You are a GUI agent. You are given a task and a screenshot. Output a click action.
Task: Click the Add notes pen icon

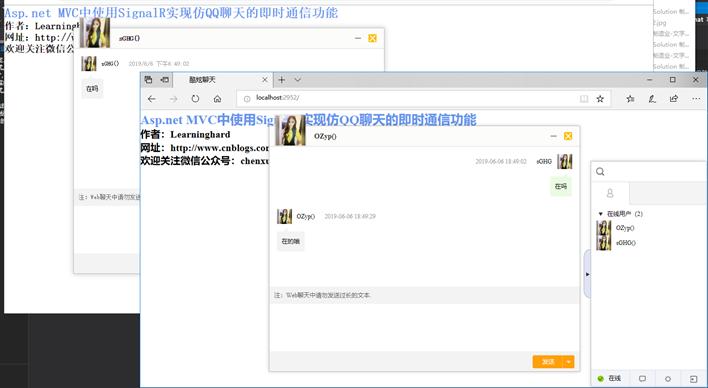(x=652, y=98)
